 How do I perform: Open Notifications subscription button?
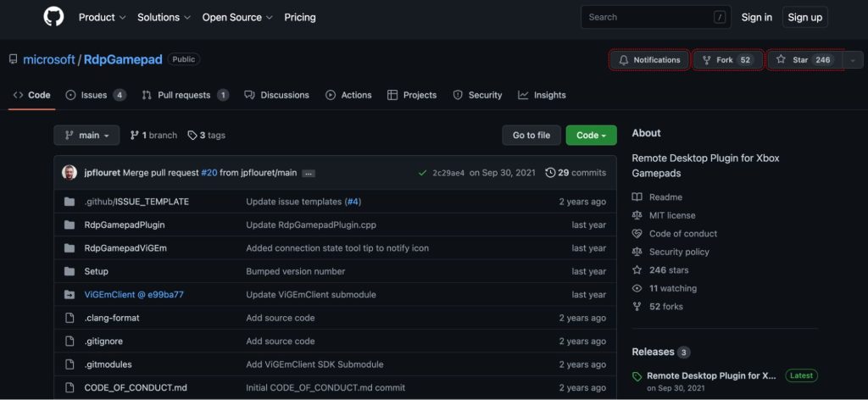click(649, 60)
